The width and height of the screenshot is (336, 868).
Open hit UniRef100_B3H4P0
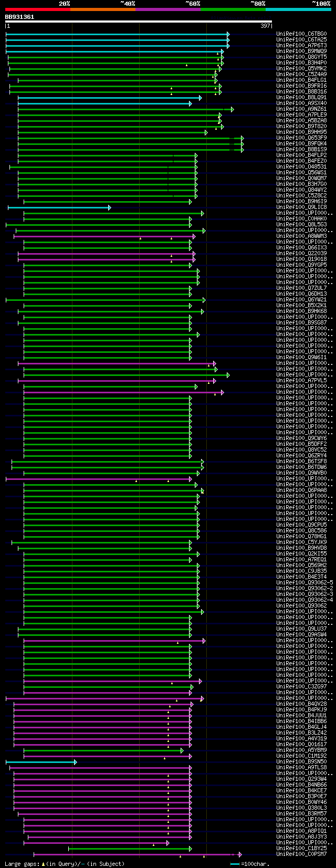[301, 63]
